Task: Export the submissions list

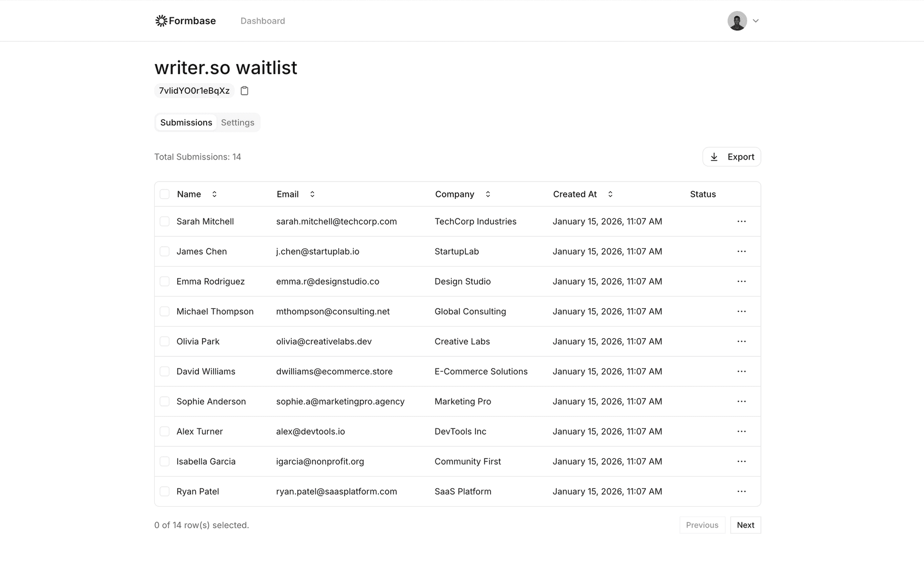Action: pyautogui.click(x=731, y=157)
